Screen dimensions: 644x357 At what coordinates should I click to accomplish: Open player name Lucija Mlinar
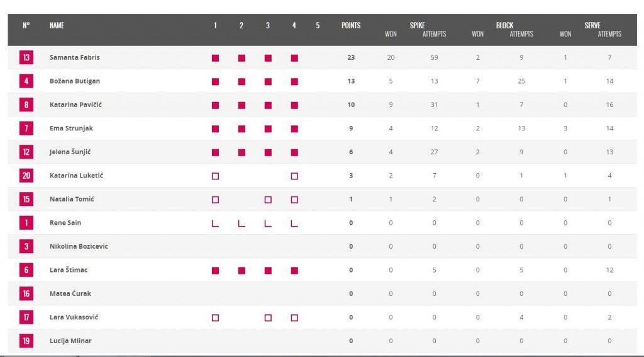coord(70,341)
